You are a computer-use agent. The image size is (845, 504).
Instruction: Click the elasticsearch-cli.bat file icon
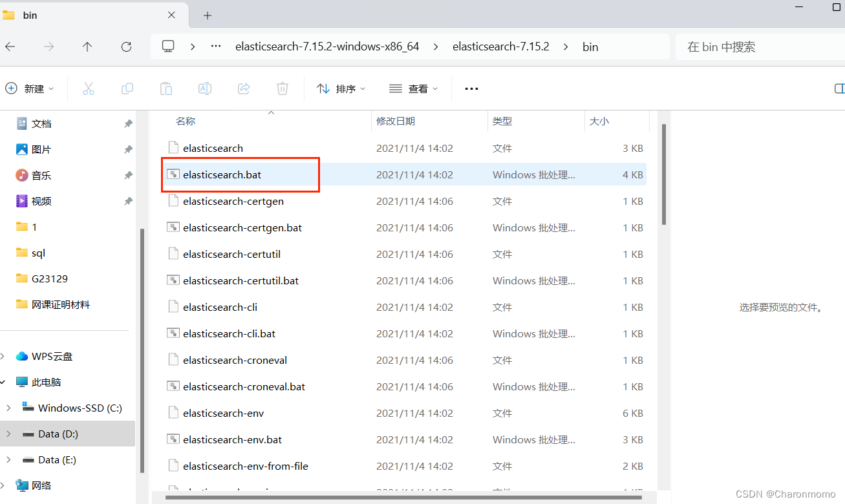pyautogui.click(x=173, y=333)
